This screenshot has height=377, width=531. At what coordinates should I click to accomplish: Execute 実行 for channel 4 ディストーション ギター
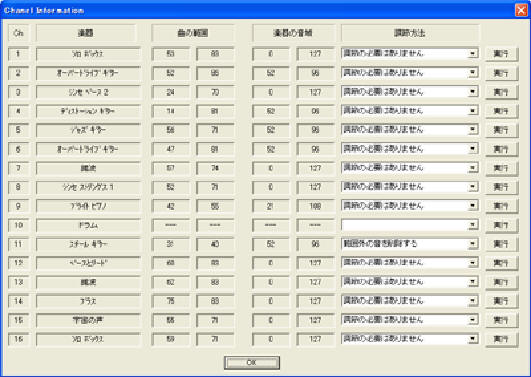(502, 111)
